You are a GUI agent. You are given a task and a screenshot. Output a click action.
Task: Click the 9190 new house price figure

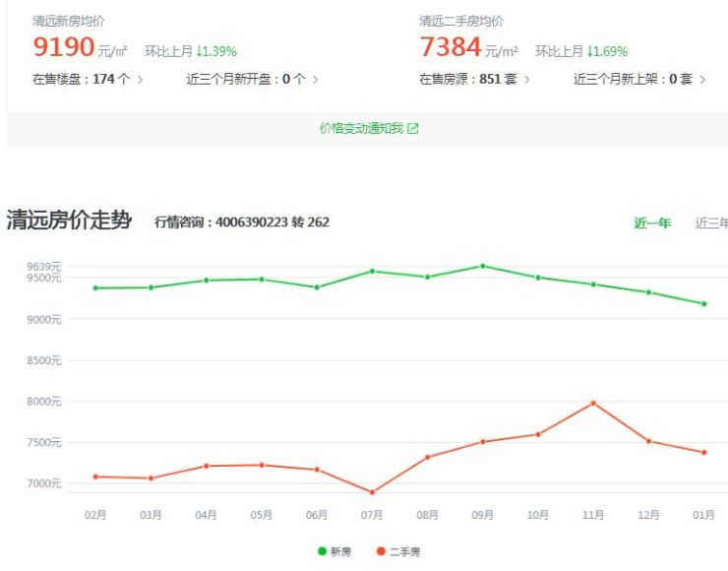[x=64, y=47]
